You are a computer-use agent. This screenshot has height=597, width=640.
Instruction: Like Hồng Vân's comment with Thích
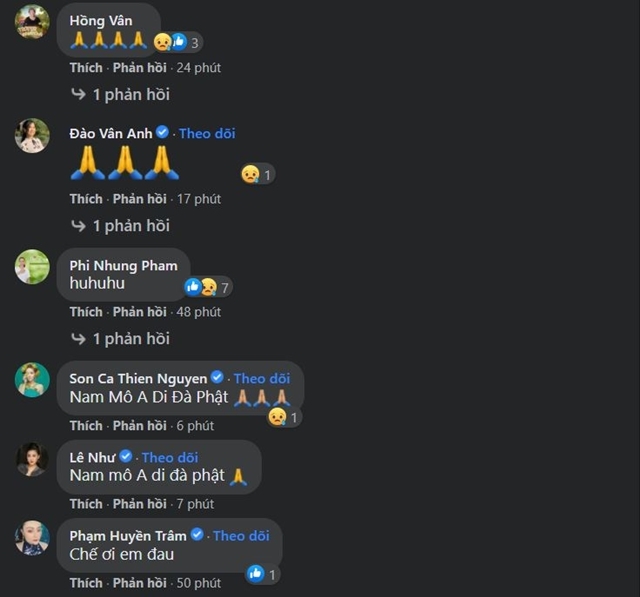[86, 68]
